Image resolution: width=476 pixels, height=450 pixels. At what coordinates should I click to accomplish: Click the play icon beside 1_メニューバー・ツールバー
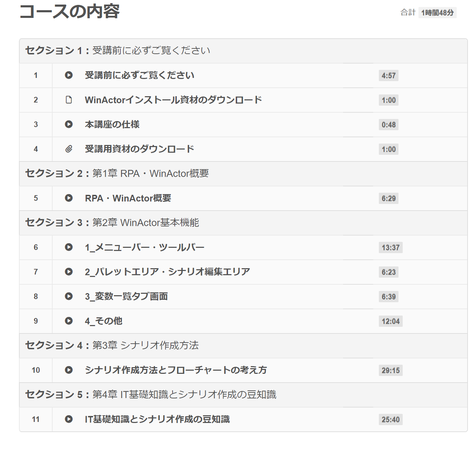point(69,247)
